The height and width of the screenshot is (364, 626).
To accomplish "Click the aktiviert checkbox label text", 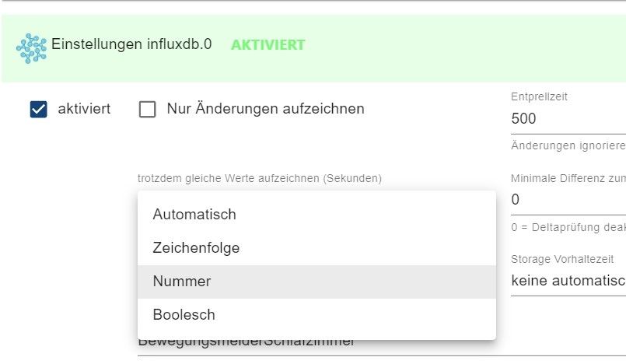I will [84, 109].
